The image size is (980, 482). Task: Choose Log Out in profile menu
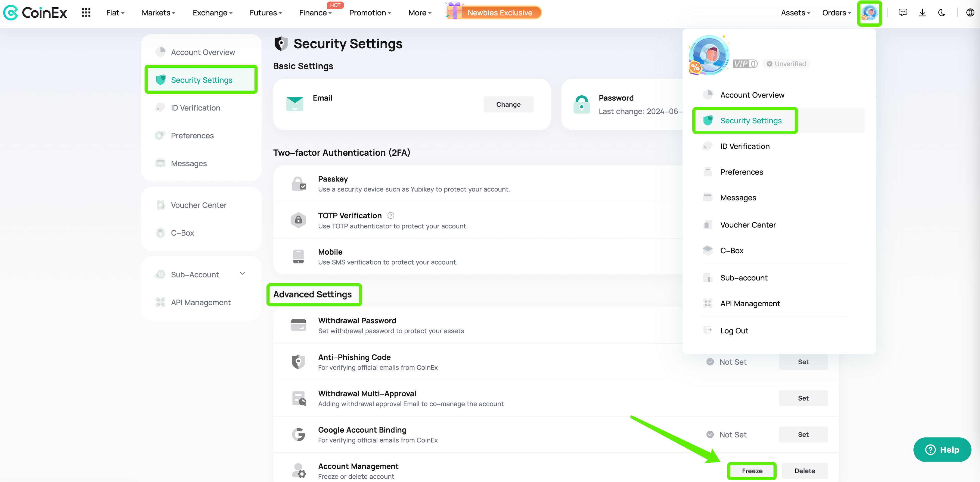tap(734, 330)
